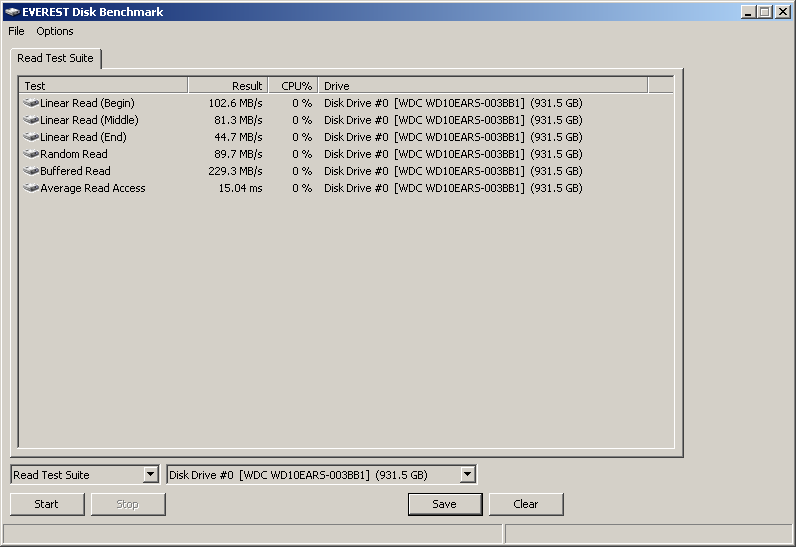The width and height of the screenshot is (796, 547).
Task: Click the 89.7 MB/s result value
Action: pos(238,154)
